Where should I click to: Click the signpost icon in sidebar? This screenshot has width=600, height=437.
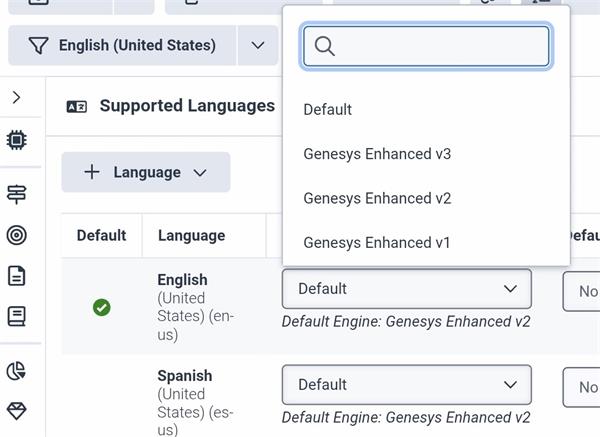point(16,194)
